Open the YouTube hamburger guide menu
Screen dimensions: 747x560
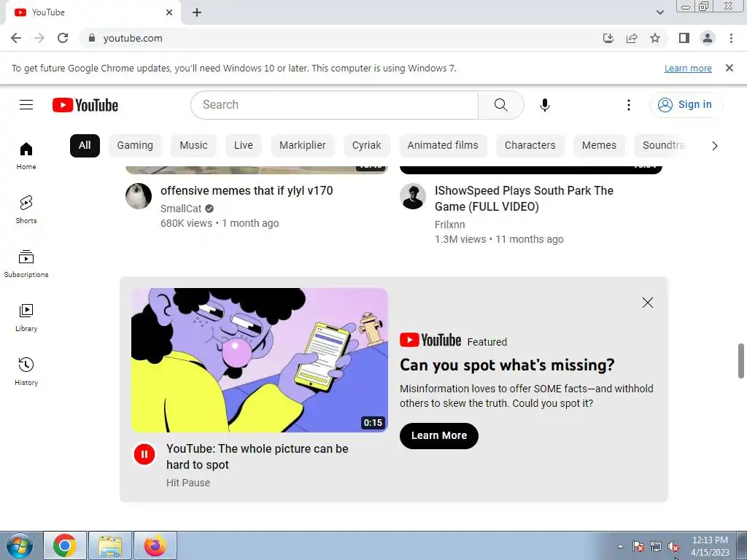tap(26, 105)
